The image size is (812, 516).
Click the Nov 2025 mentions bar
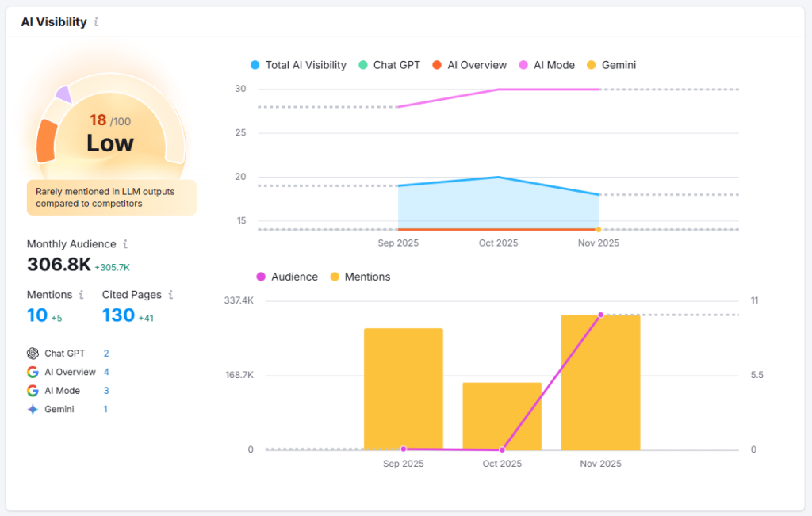(x=600, y=382)
